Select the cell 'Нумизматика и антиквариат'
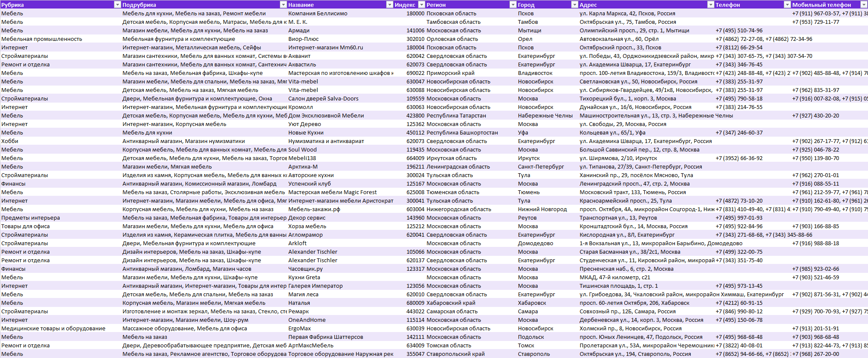This screenshot has height=358, width=868. pos(340,141)
